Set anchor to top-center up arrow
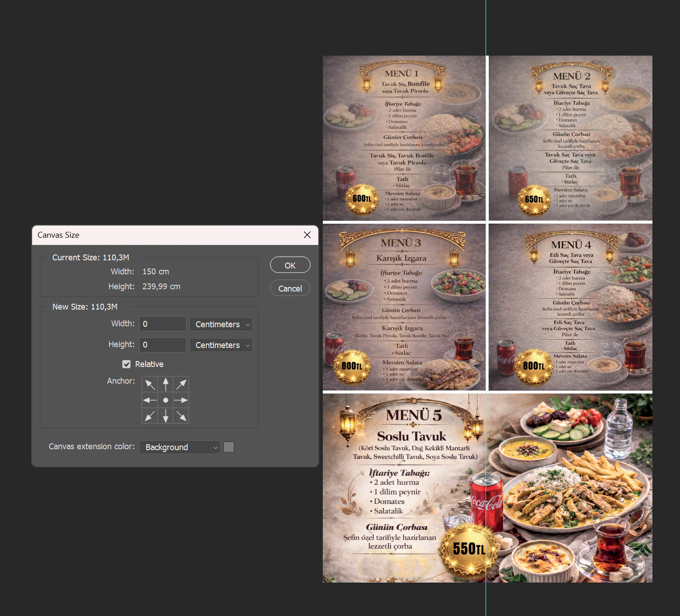680x616 pixels. 165,385
